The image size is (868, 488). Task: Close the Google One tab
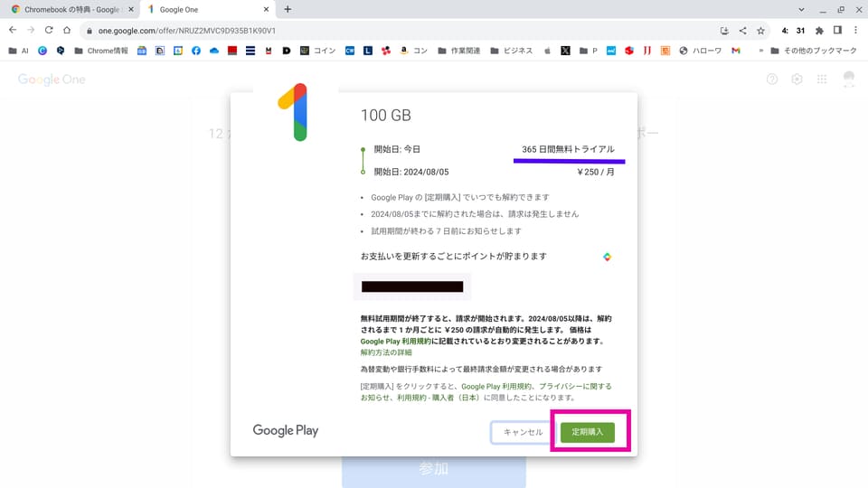tap(266, 9)
